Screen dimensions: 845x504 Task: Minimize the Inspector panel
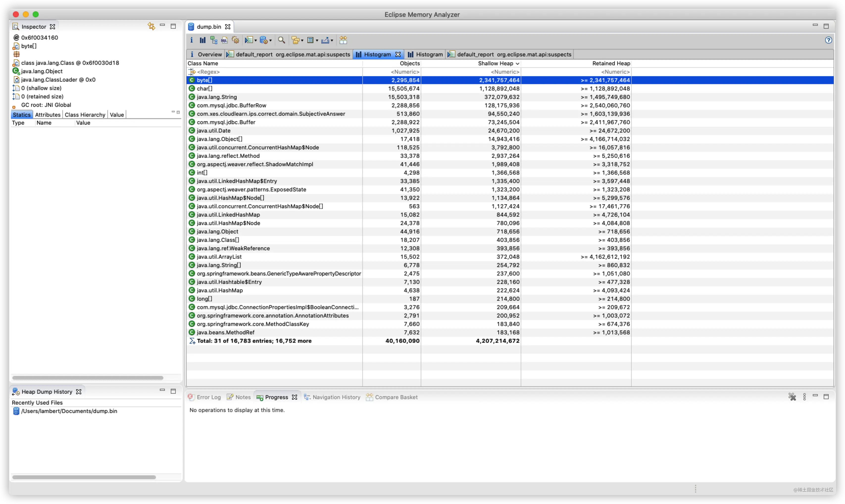[x=162, y=25]
